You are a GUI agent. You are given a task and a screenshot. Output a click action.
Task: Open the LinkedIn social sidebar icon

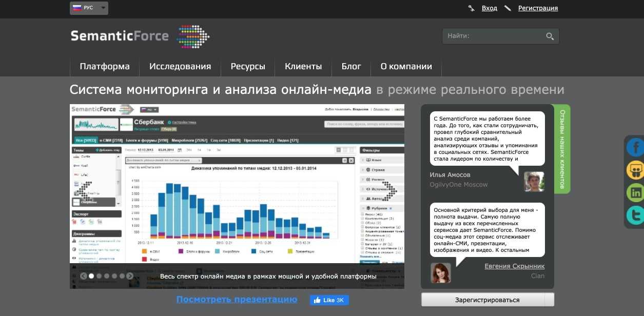pyautogui.click(x=635, y=193)
